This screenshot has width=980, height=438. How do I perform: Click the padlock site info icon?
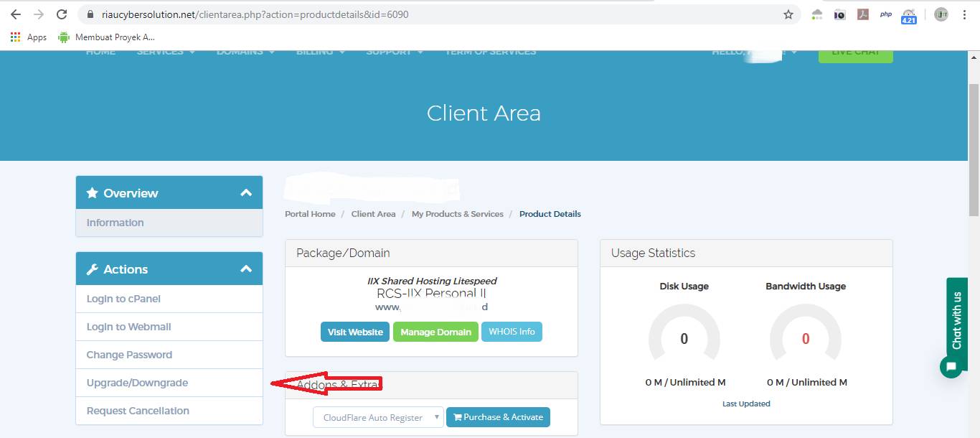[x=90, y=14]
